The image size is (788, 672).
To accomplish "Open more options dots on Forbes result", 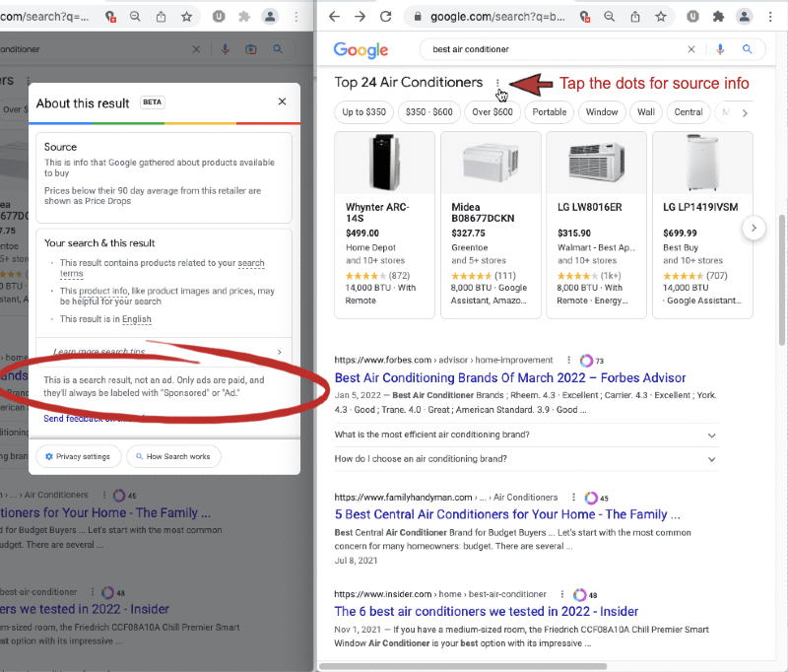I will 568,360.
